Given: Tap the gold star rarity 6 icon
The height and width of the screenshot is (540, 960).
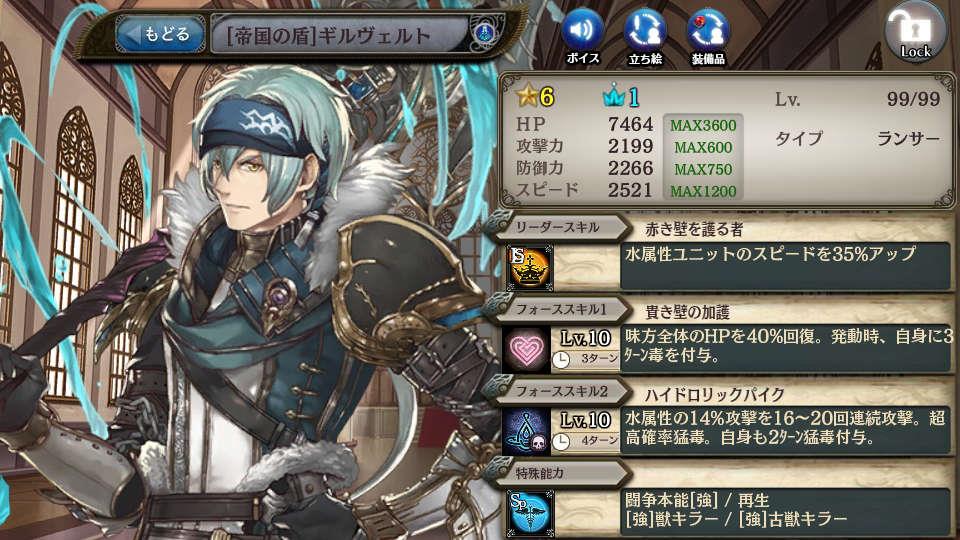Looking at the screenshot, I should coord(527,96).
